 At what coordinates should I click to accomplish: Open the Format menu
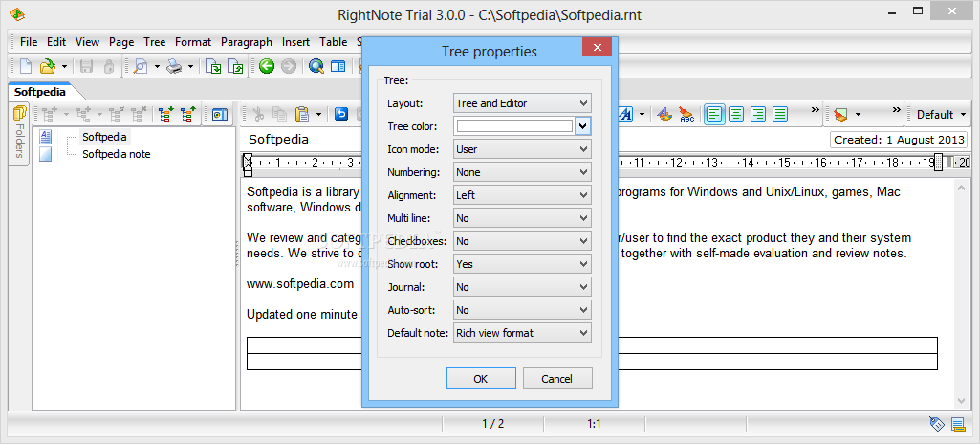coord(193,42)
